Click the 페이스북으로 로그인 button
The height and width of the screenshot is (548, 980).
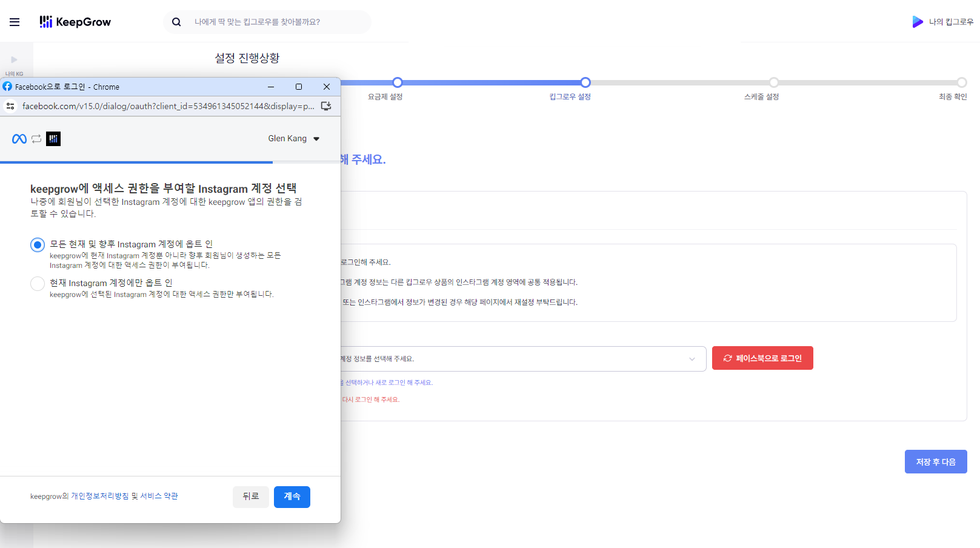pos(762,358)
